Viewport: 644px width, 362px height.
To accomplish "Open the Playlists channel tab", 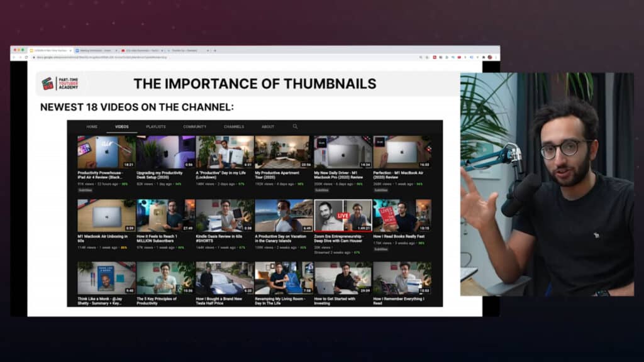I will click(155, 127).
